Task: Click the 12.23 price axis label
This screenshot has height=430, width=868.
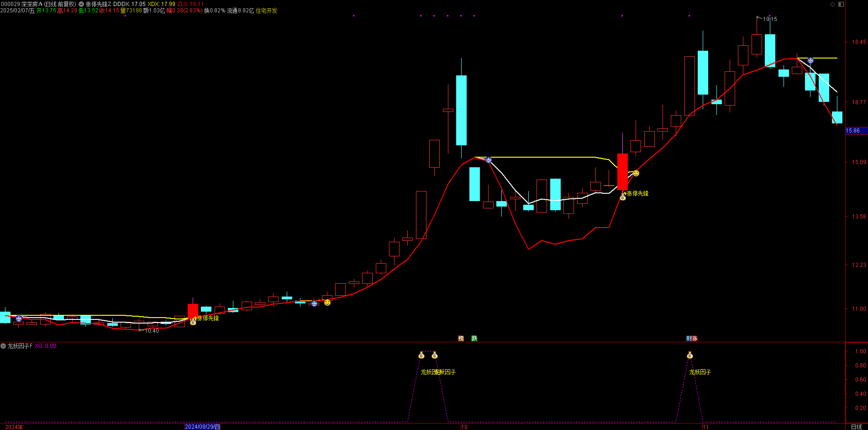Action: [x=859, y=265]
